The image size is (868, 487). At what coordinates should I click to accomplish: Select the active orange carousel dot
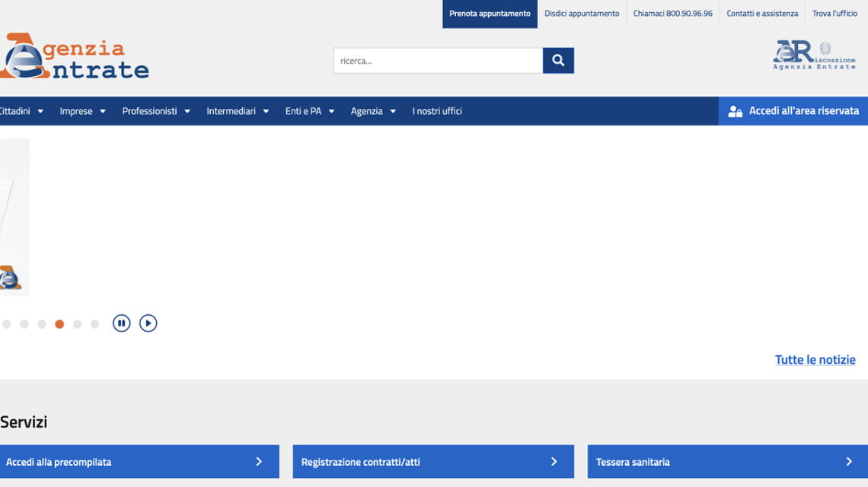coord(59,324)
